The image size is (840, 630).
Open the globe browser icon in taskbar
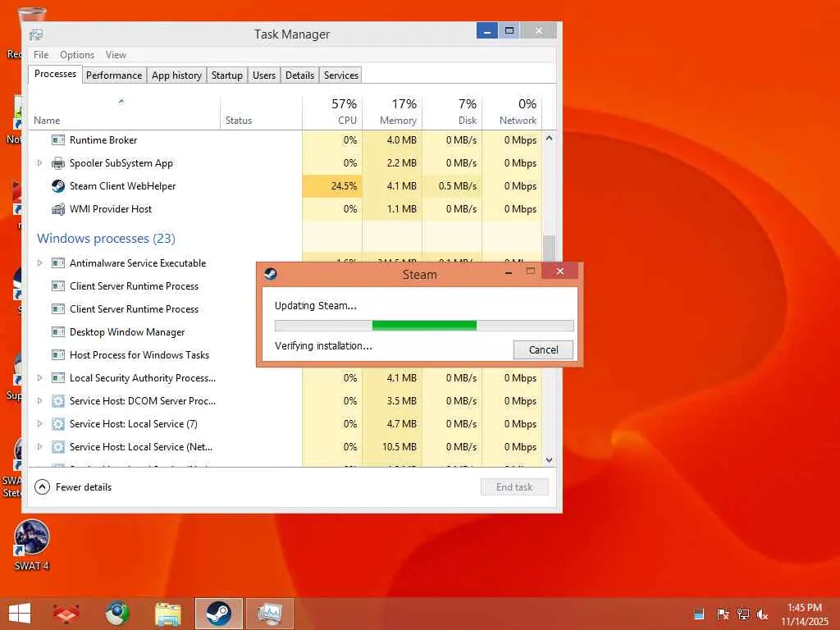[116, 614]
